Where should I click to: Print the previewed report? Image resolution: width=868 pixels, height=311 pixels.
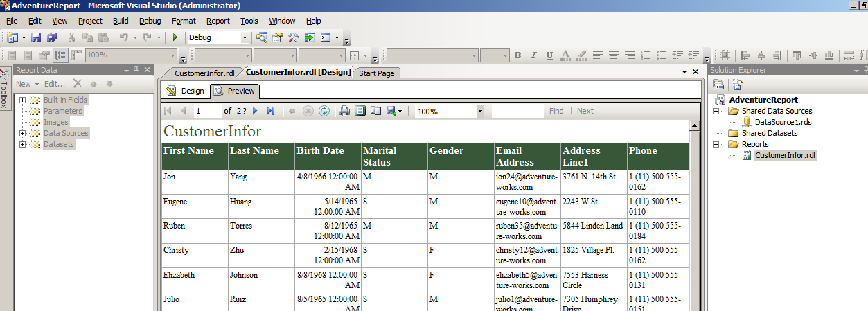tap(344, 111)
